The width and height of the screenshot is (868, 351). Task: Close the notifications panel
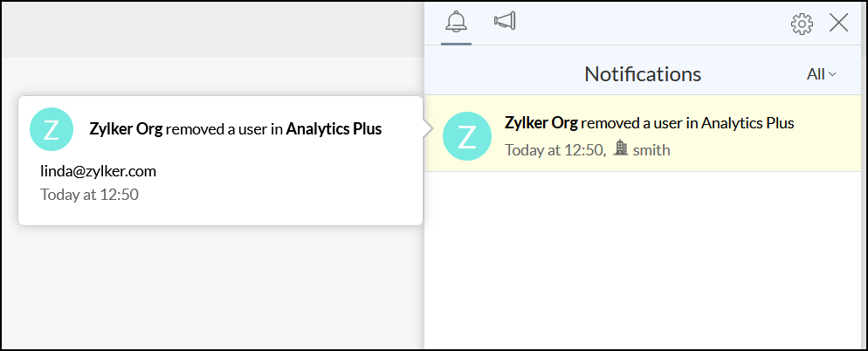pos(838,24)
